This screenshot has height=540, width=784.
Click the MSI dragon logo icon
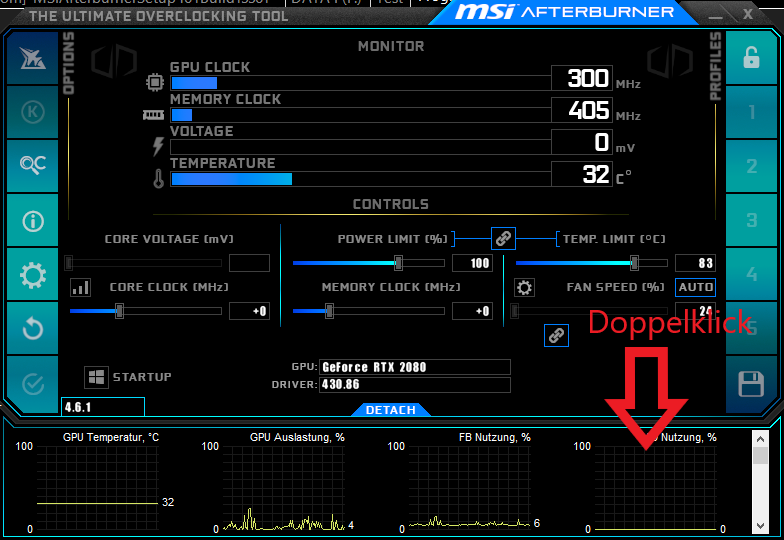tap(32, 58)
